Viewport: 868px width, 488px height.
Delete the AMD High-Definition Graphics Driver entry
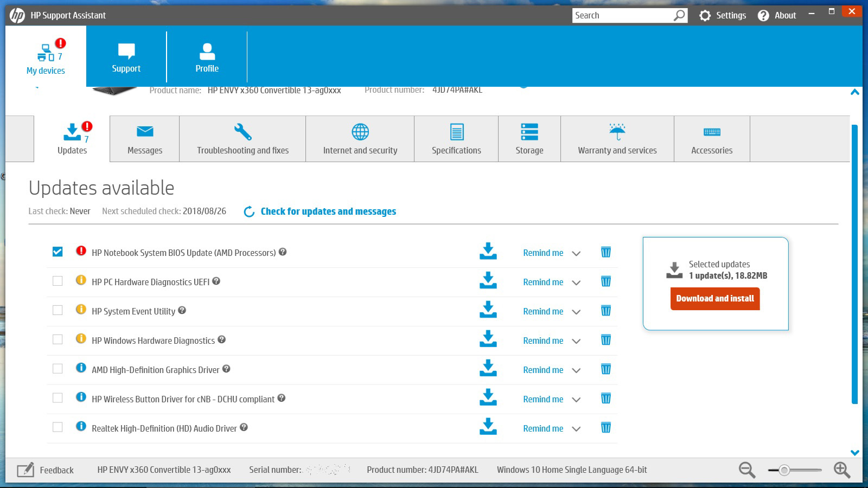point(606,369)
